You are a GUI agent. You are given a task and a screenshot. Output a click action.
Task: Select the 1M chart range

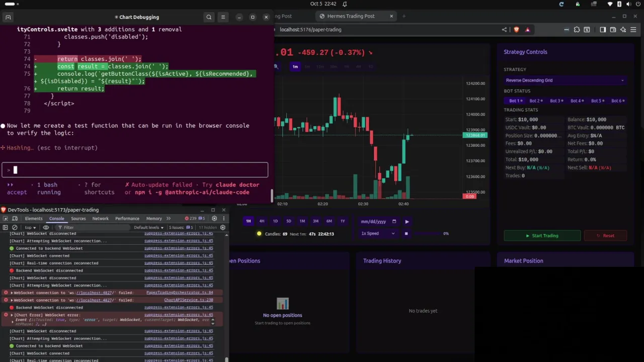click(x=302, y=221)
